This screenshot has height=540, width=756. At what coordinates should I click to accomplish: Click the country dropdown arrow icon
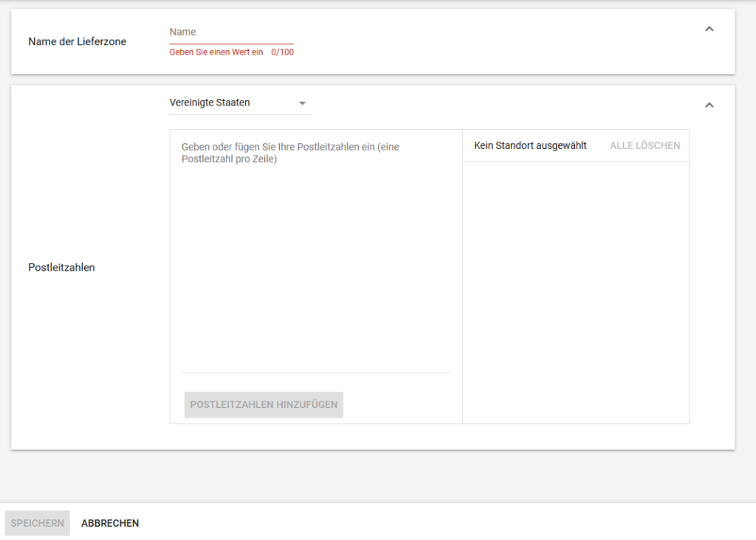(302, 104)
